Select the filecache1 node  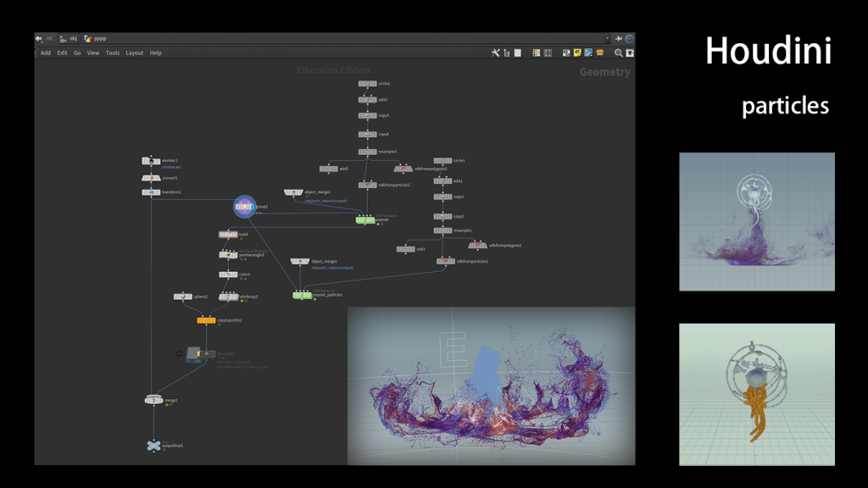[x=207, y=353]
